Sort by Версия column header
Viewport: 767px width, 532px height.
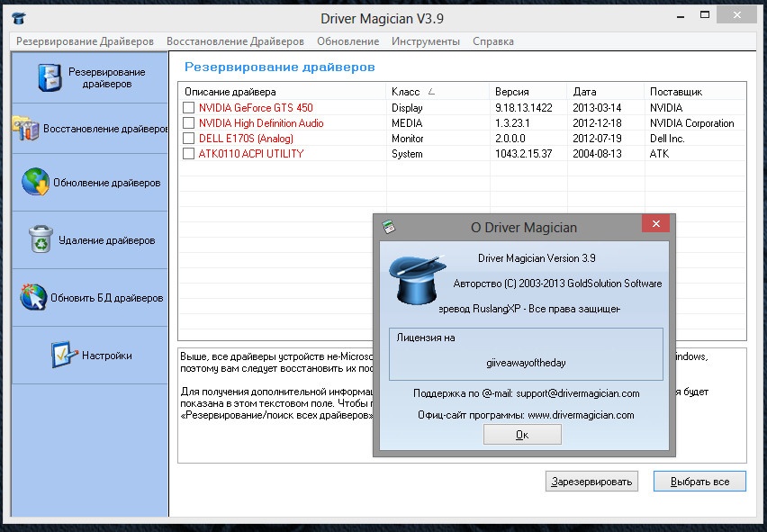tap(528, 92)
